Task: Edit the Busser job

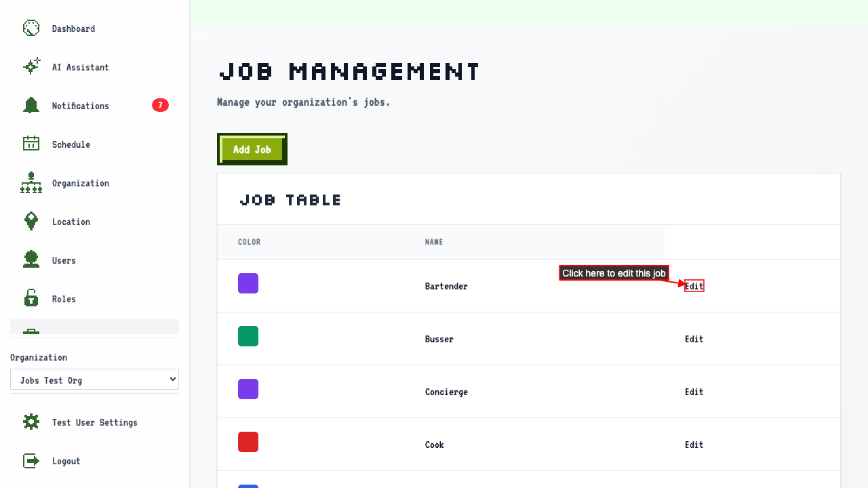Action: click(694, 339)
